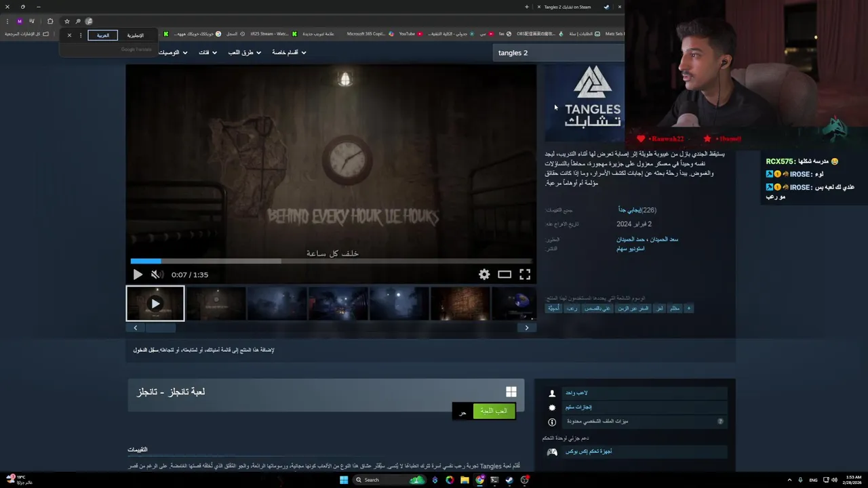This screenshot has width=868, height=488.
Task: Open Steam from the taskbar
Action: tap(509, 480)
